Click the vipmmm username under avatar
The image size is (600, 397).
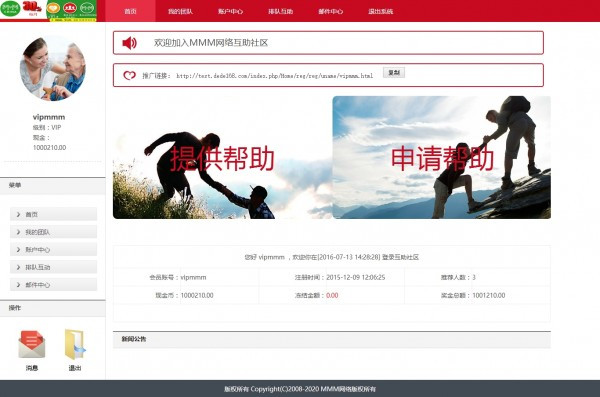pos(49,117)
